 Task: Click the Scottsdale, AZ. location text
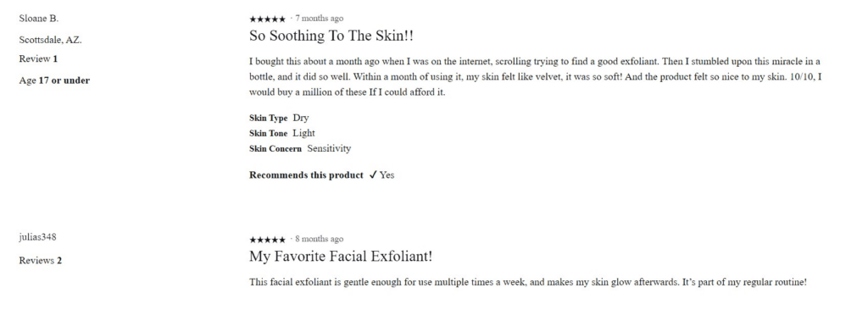(50, 40)
